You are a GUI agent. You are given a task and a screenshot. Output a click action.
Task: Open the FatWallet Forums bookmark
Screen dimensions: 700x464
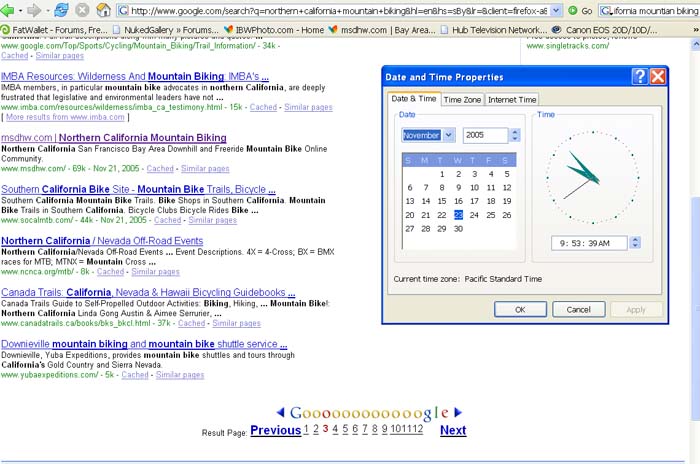[x=54, y=30]
